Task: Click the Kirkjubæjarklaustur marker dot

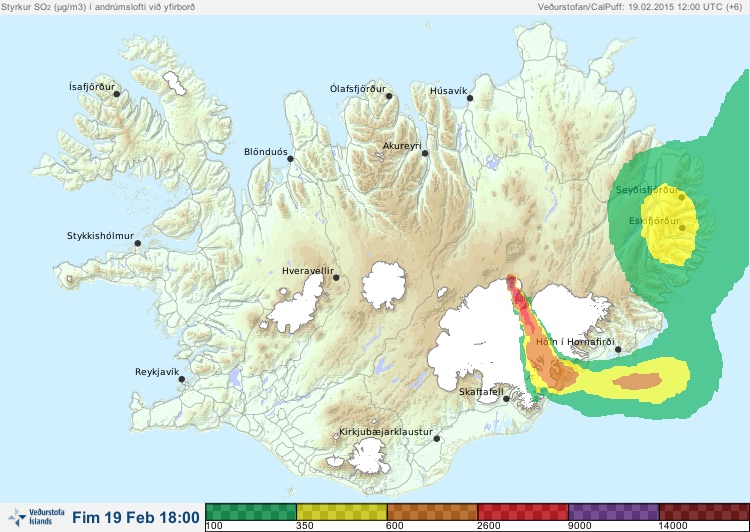Action: pos(436,439)
